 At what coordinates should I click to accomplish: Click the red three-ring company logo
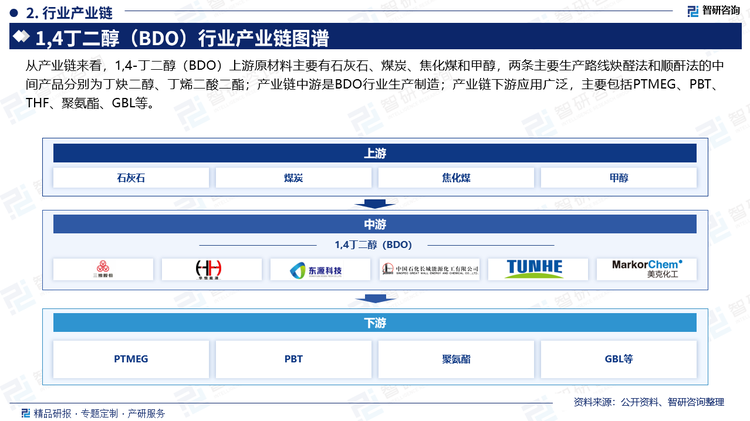pos(103,269)
